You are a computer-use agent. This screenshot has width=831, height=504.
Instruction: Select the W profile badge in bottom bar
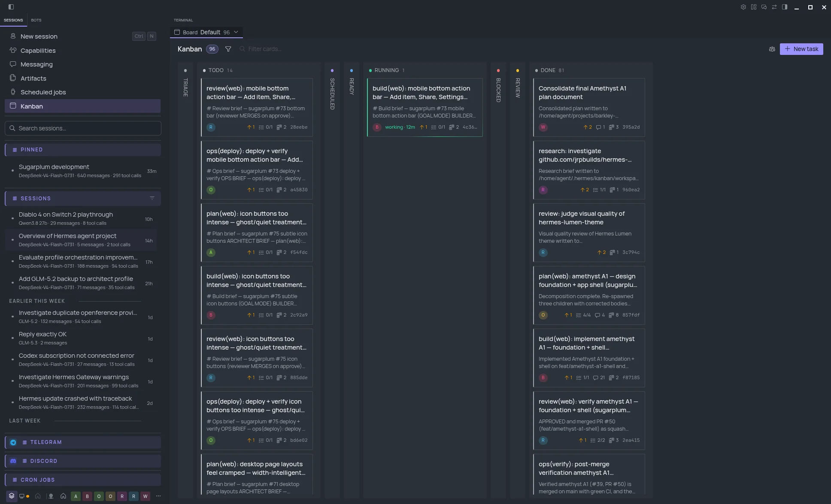coord(145,496)
